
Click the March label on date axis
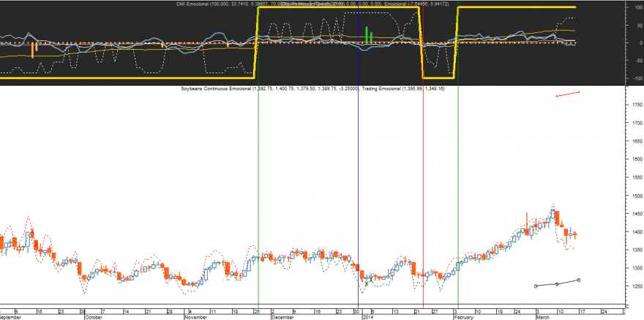pos(544,317)
